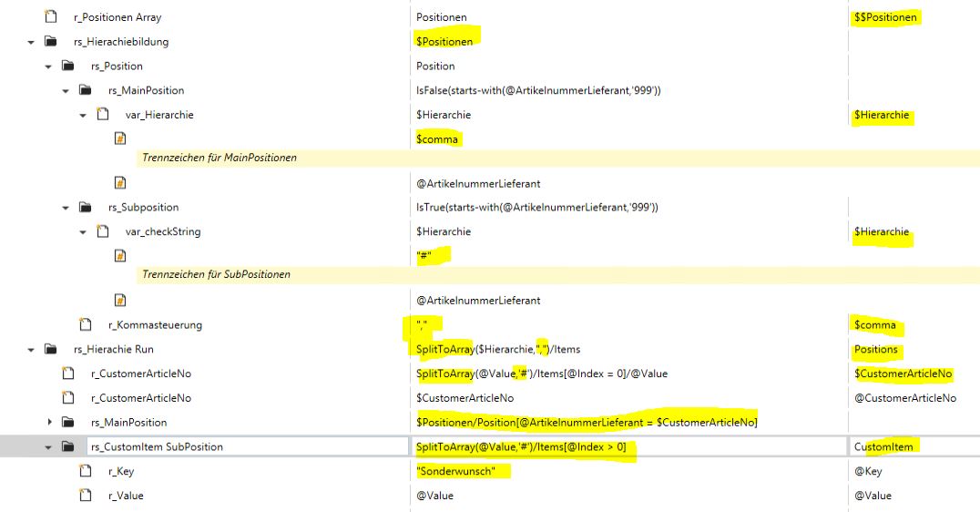
Task: Select the rs_Hierachiebildung label
Action: point(121,41)
